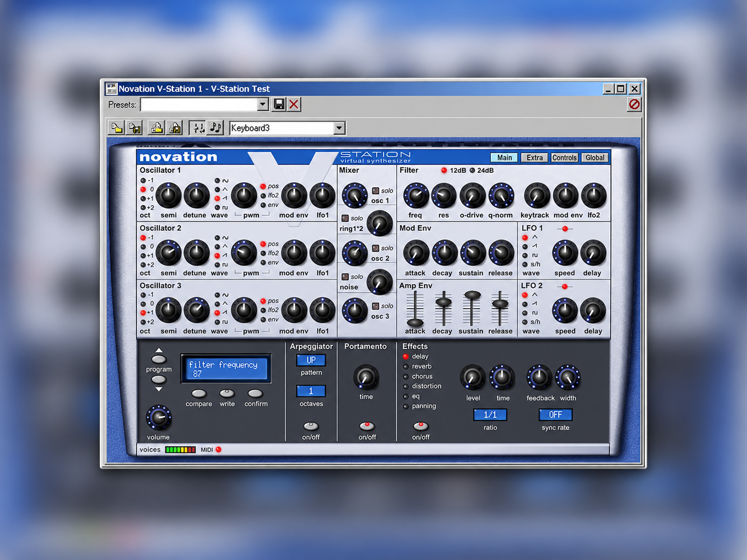Viewport: 747px width, 560px height.
Task: Click the Amp Env release slider
Action: coord(500,304)
